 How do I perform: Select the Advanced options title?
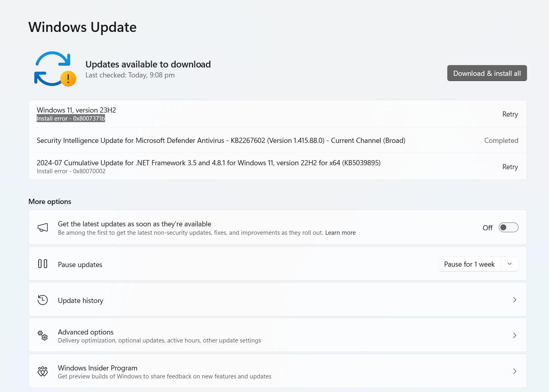coord(86,332)
